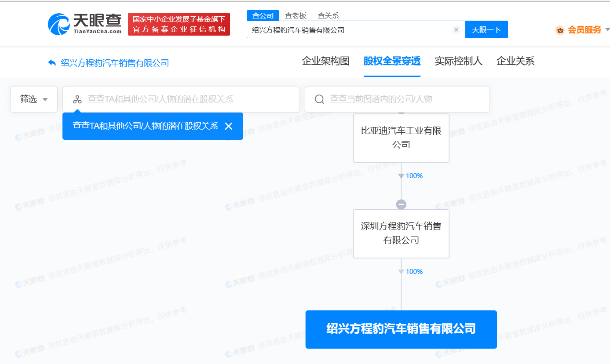Image resolution: width=610 pixels, height=364 pixels.
Task: Click the 绍兴方程豹汽车销售有限公司 back link
Action: [x=115, y=63]
